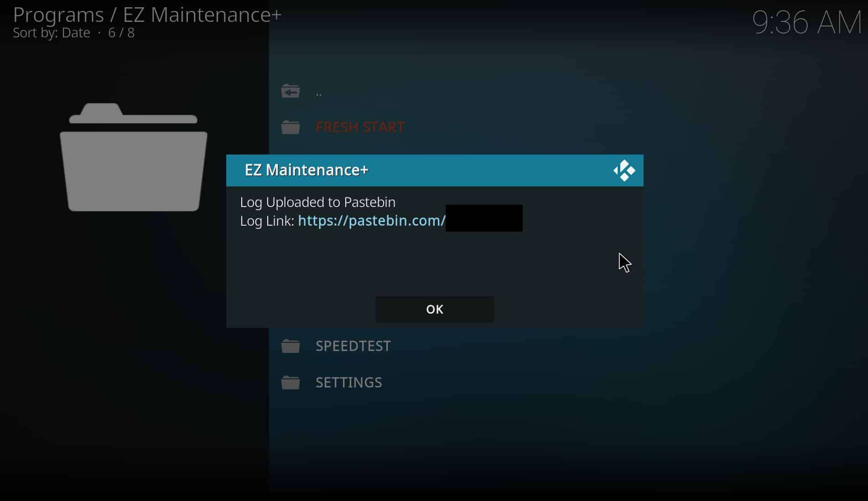
Task: Click the 'Log Link:' label text
Action: tap(267, 221)
